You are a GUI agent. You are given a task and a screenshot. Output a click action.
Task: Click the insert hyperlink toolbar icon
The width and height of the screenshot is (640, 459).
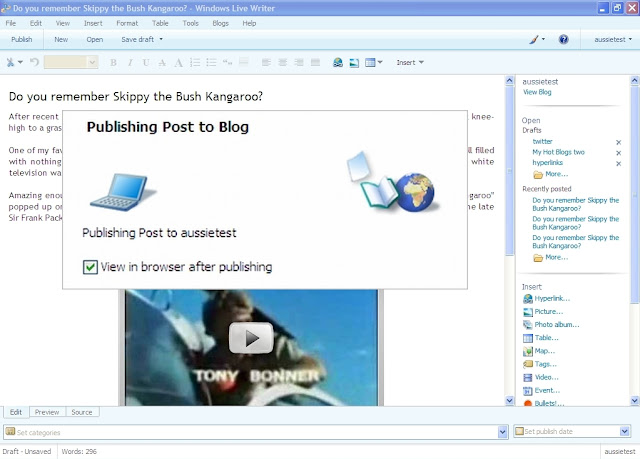click(x=338, y=62)
